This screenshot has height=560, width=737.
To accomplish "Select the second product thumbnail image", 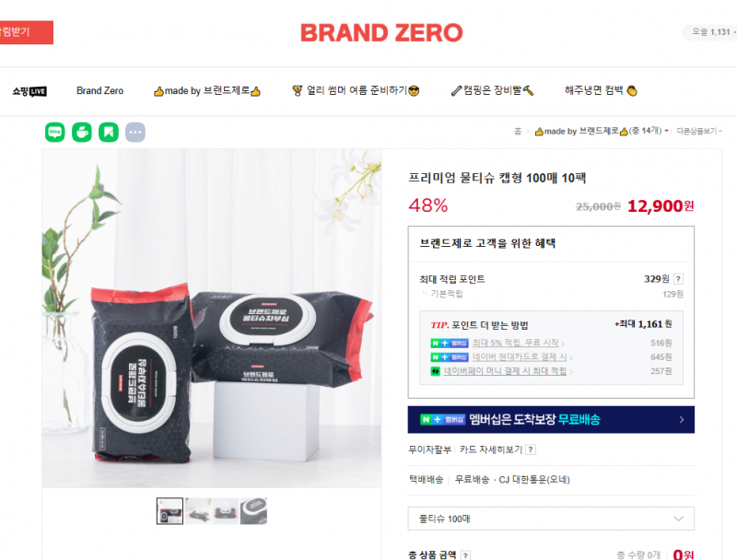I will [x=198, y=510].
